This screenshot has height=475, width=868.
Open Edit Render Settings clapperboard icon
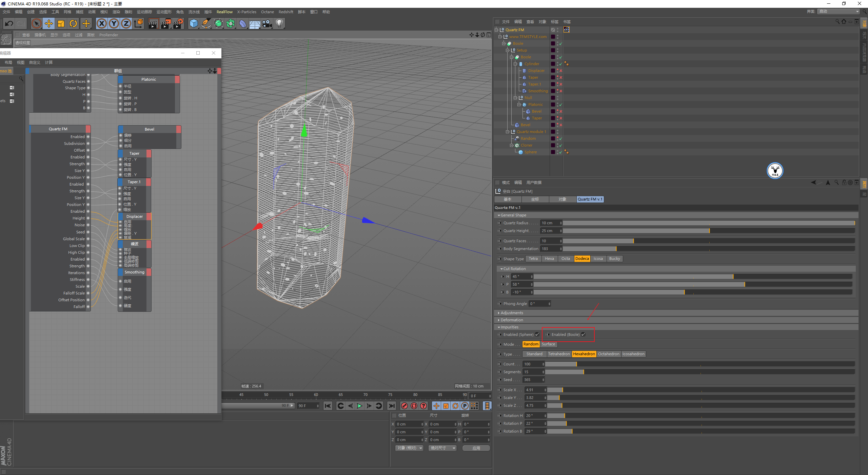[x=178, y=23]
